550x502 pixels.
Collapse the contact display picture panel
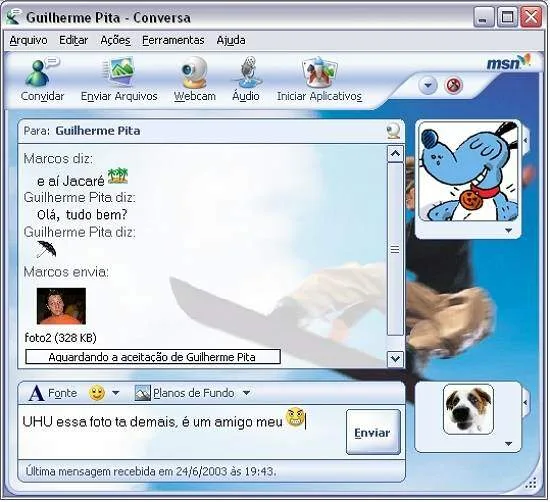[525, 140]
